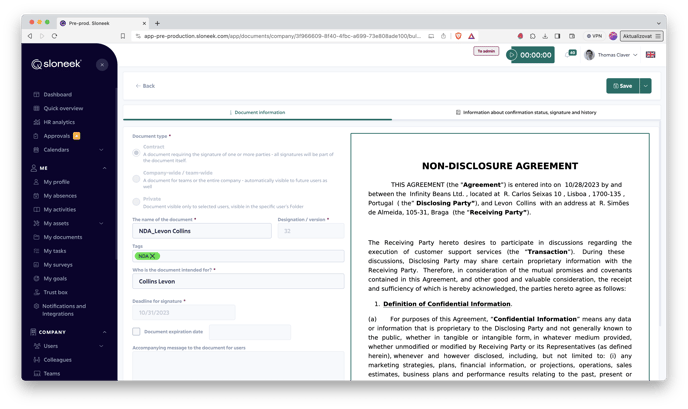Click My surveys icon

(x=36, y=265)
